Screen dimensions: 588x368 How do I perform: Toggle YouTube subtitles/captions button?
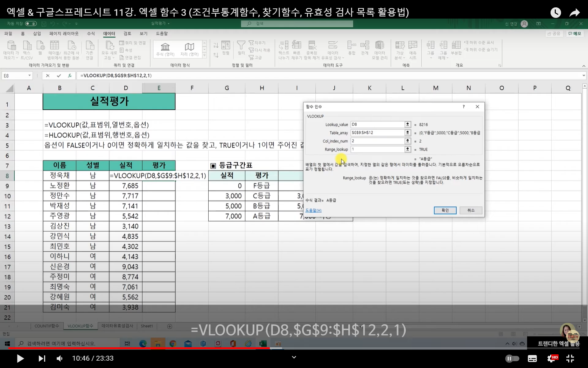[532, 359]
